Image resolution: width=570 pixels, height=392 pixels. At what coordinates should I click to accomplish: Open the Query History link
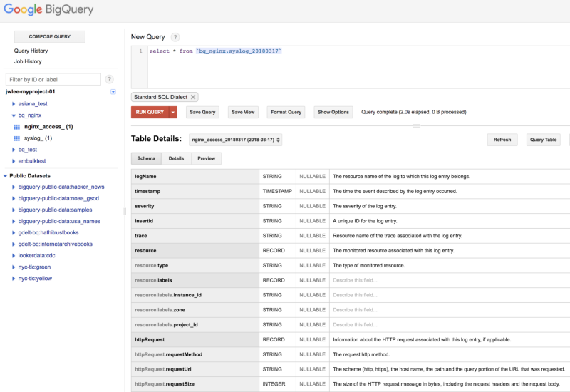point(31,51)
